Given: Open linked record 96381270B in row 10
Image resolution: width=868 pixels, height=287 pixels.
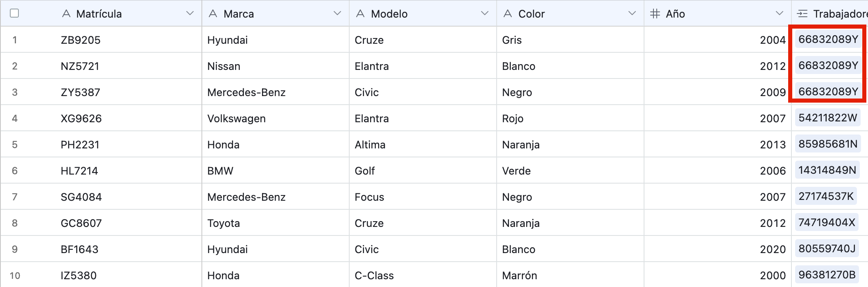Looking at the screenshot, I should pos(827,275).
